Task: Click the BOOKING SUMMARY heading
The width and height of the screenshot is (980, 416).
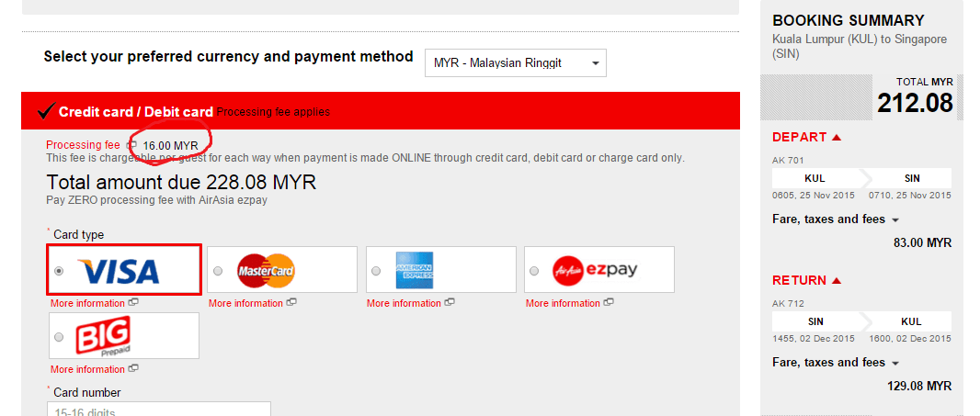Action: click(x=849, y=20)
